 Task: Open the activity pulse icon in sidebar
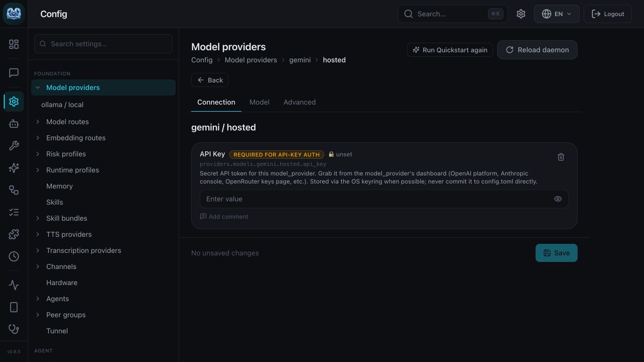tap(14, 285)
